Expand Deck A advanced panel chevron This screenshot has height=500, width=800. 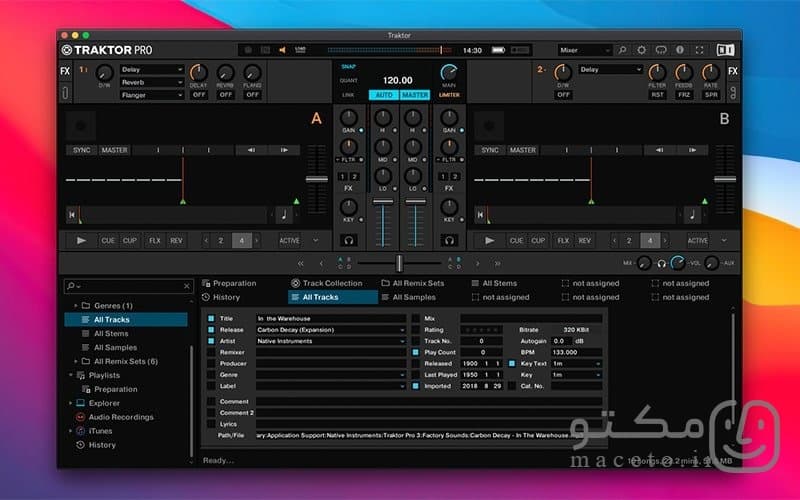315,240
